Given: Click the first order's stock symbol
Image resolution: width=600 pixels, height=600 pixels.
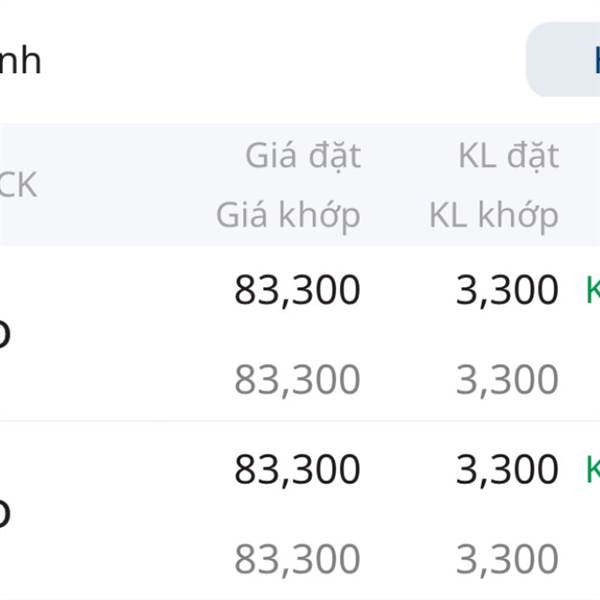Looking at the screenshot, I should pos(5,335).
